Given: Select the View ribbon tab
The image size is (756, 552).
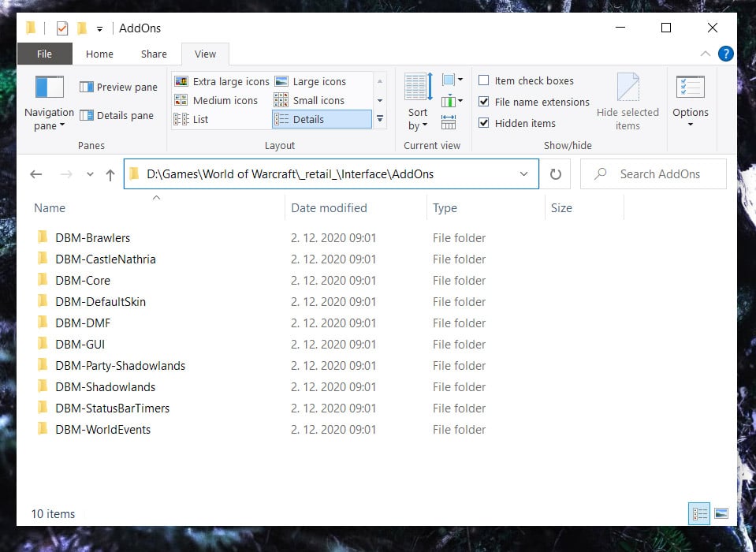Looking at the screenshot, I should (206, 54).
